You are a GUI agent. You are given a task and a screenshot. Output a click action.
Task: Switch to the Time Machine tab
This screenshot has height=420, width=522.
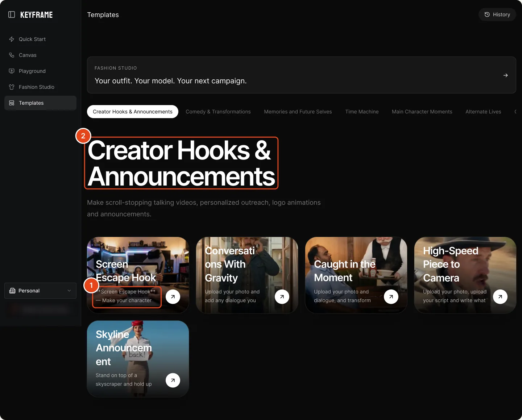pyautogui.click(x=362, y=112)
